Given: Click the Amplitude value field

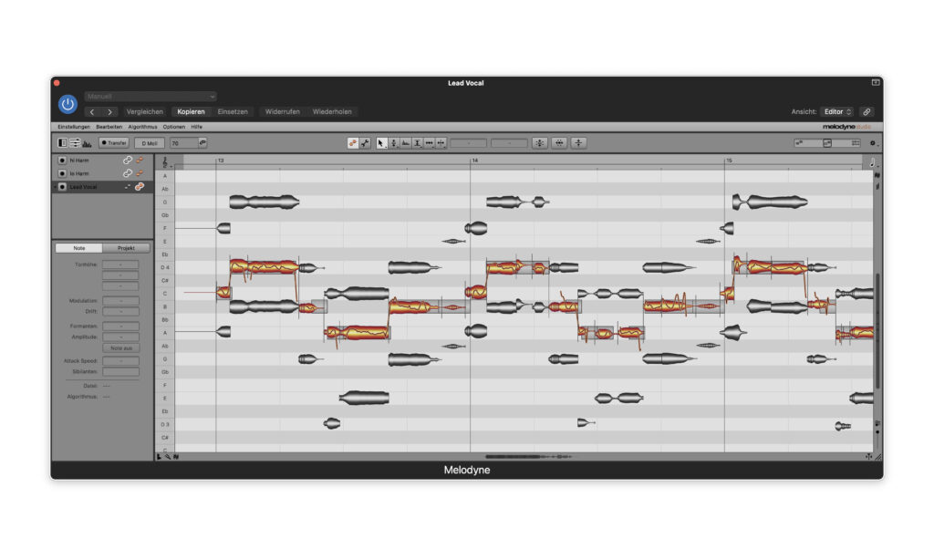Looking at the screenshot, I should click(x=120, y=337).
